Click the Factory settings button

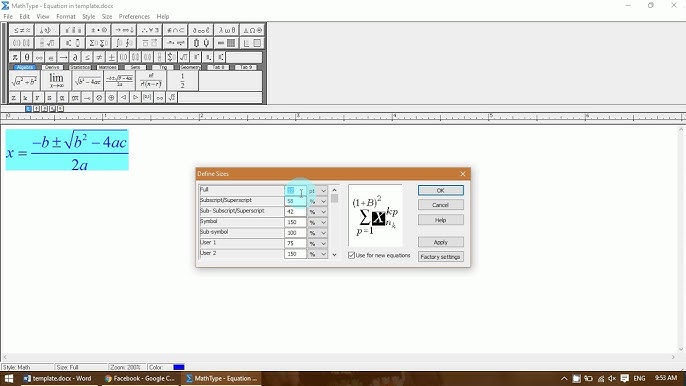point(441,256)
